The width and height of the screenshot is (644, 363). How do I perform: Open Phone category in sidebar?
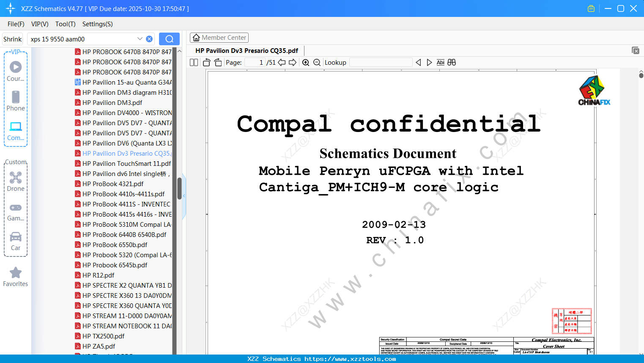[x=16, y=101]
